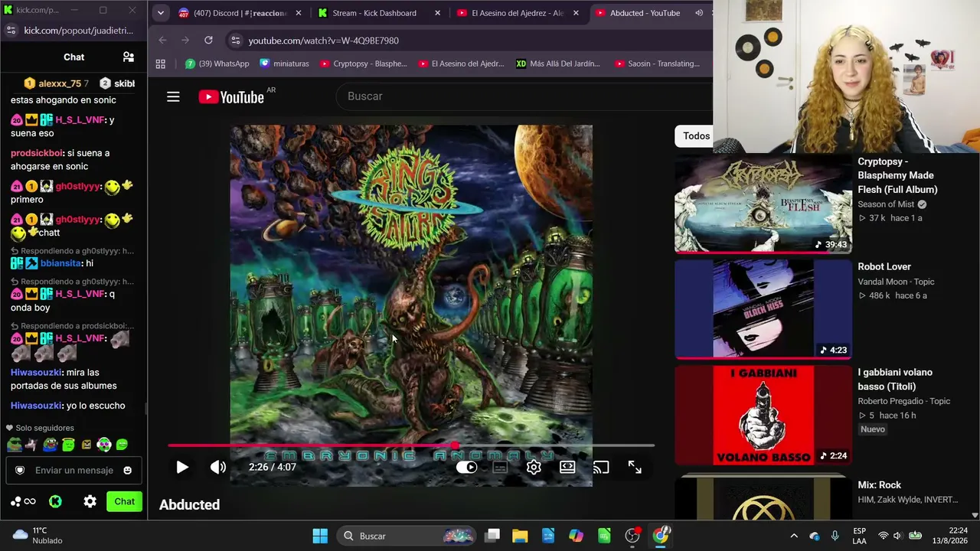Image resolution: width=980 pixels, height=551 pixels.
Task: Open the Robot Lover video thumbnail
Action: click(763, 308)
